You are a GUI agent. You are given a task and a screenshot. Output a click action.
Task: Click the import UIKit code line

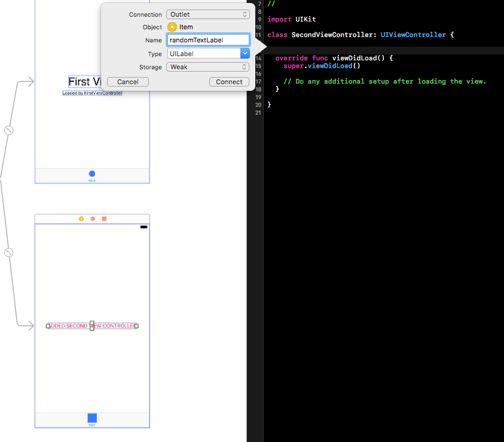(x=292, y=19)
